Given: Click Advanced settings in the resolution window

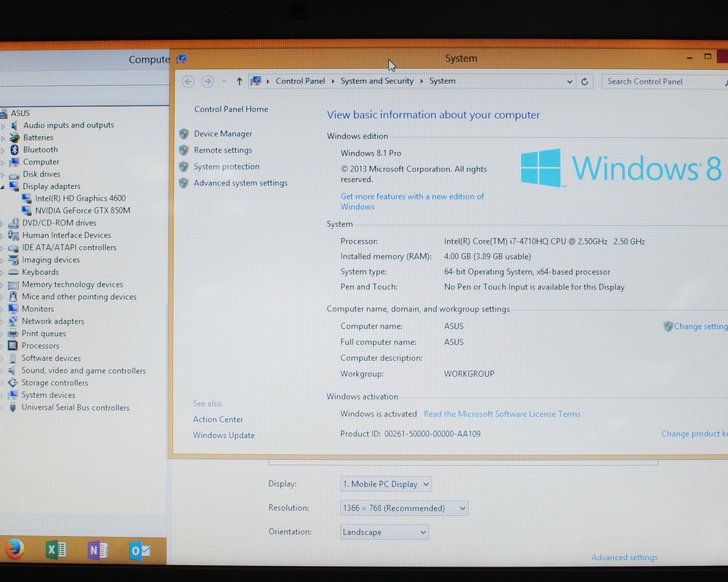Looking at the screenshot, I should click(x=624, y=557).
